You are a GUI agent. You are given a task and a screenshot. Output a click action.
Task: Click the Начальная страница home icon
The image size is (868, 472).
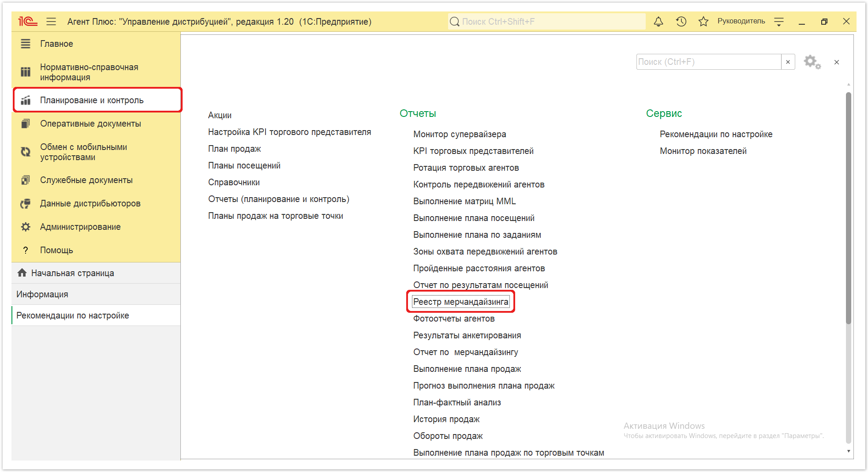[x=22, y=273]
